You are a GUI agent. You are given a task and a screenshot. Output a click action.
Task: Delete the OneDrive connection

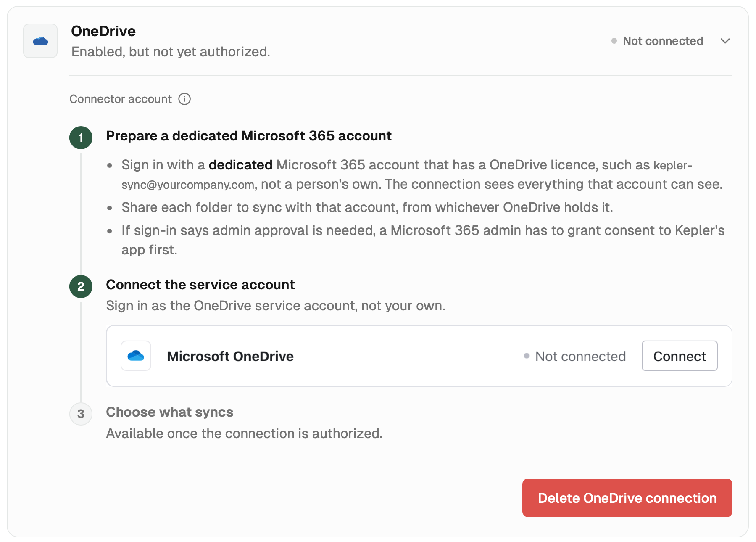pos(627,498)
